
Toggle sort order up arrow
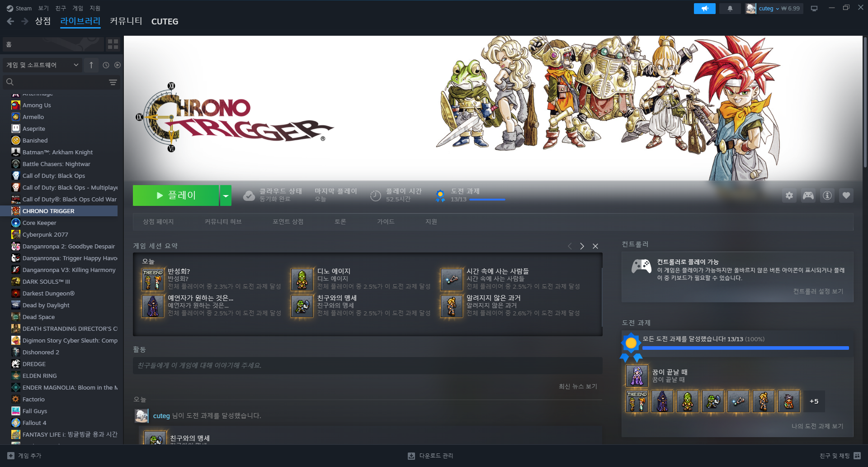click(91, 65)
